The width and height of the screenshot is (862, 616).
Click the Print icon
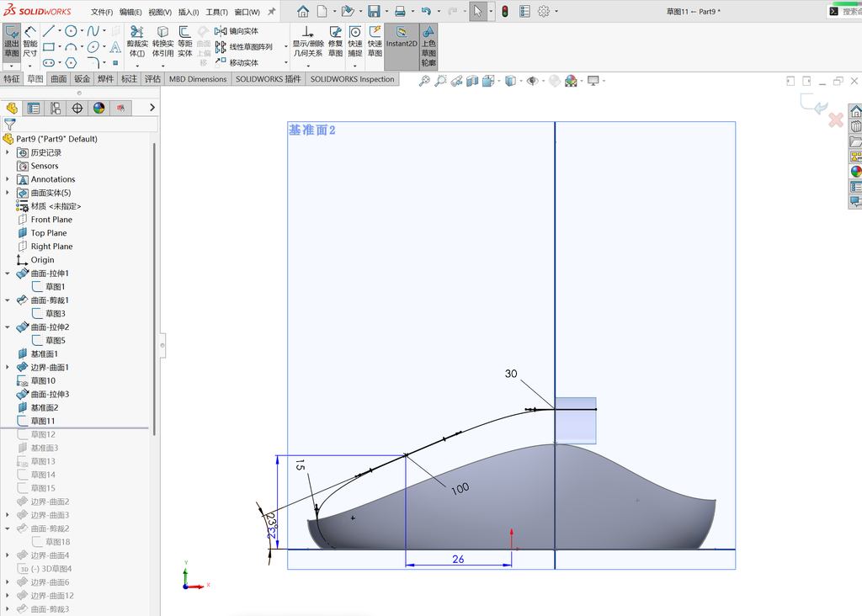[x=400, y=11]
